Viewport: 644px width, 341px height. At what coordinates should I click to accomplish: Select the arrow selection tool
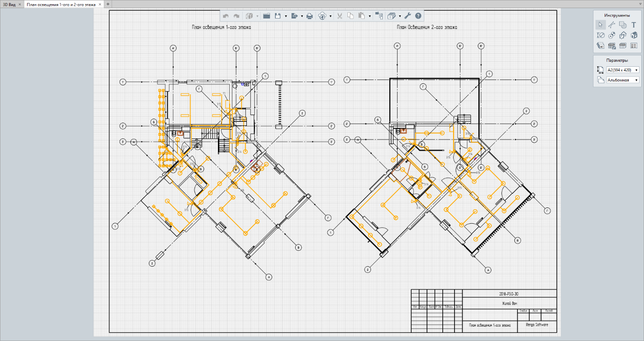pos(600,24)
